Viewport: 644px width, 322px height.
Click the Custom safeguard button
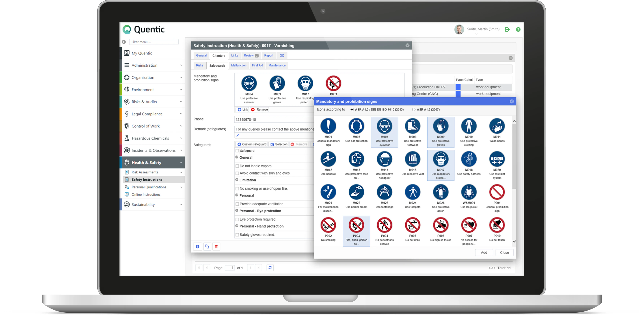tap(252, 144)
